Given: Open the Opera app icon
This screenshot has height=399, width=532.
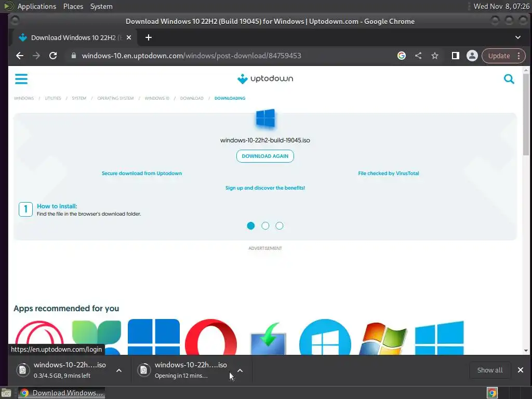Looking at the screenshot, I should tap(211, 337).
